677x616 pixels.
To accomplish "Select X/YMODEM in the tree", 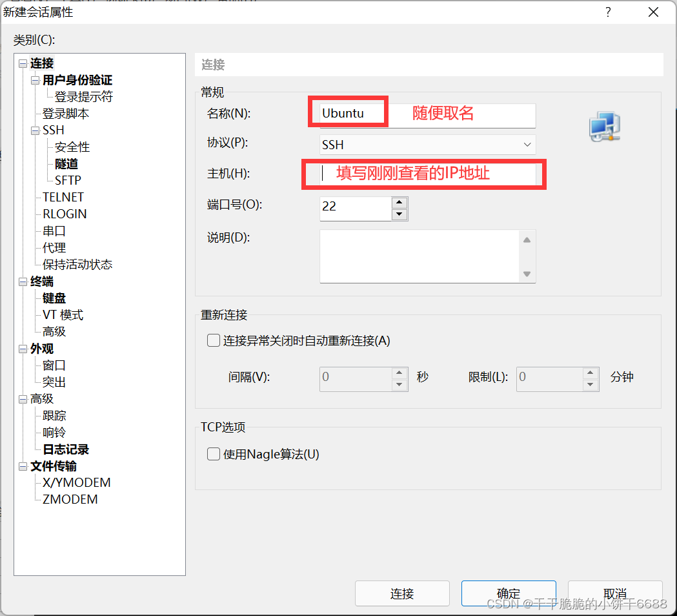I will point(76,483).
